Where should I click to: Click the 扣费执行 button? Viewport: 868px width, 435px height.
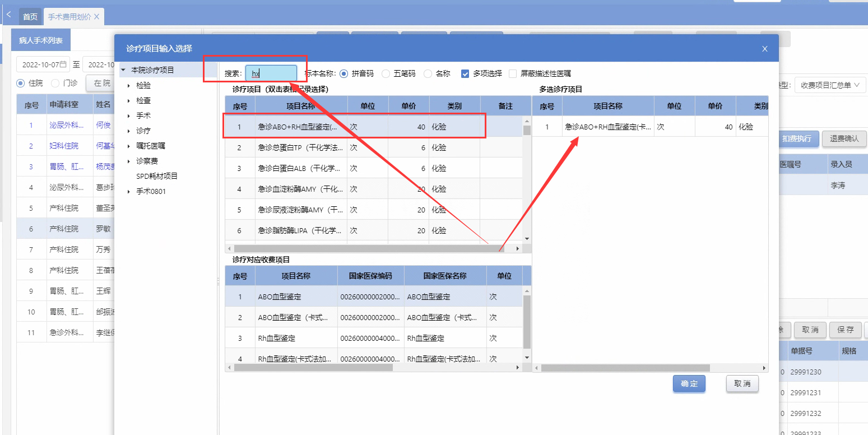[x=797, y=138]
